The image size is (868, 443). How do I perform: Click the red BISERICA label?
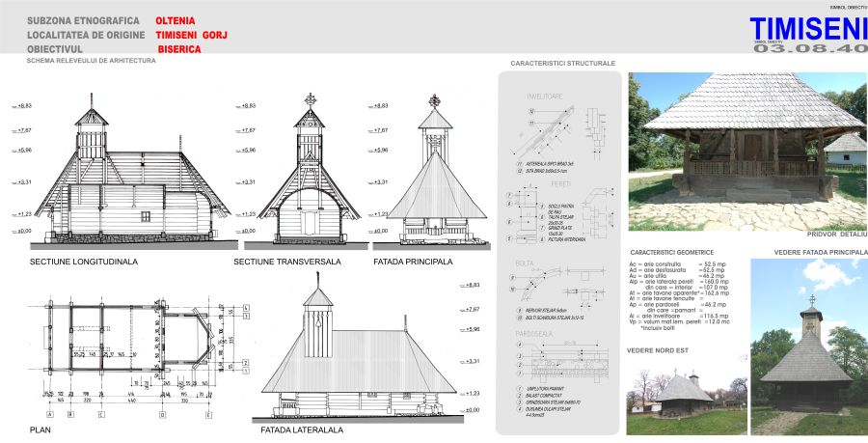pyautogui.click(x=178, y=47)
